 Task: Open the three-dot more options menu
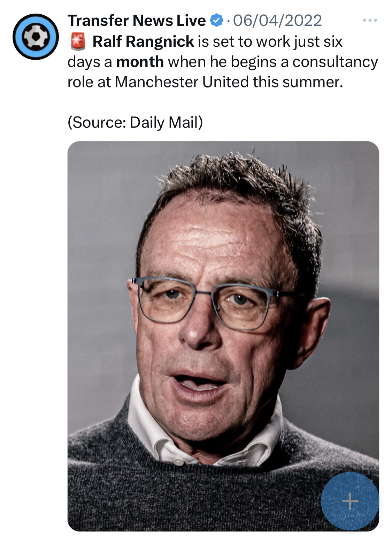(x=370, y=21)
